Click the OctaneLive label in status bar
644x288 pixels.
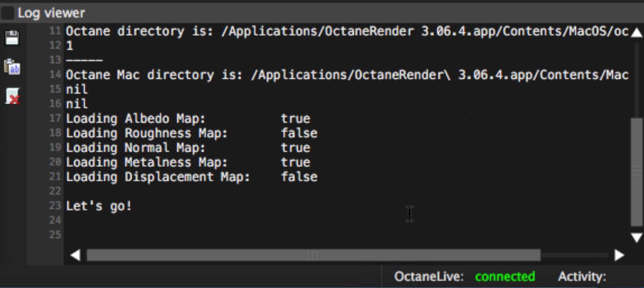[x=428, y=276]
